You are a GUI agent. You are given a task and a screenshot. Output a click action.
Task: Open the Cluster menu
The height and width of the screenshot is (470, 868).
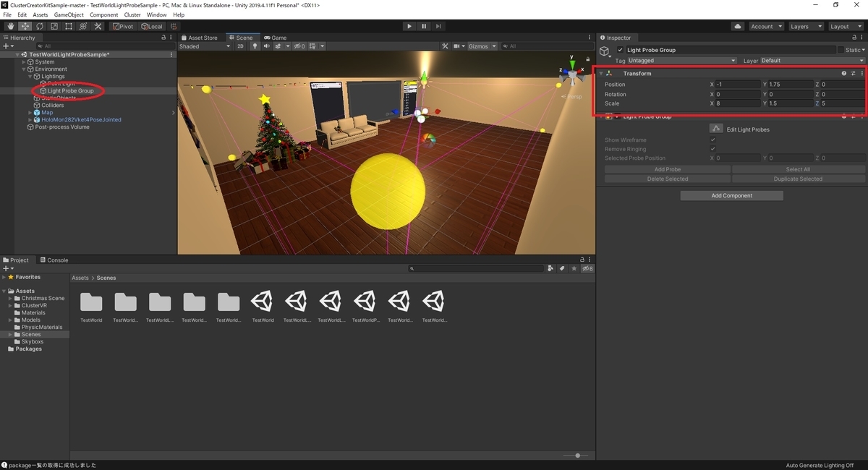point(132,14)
